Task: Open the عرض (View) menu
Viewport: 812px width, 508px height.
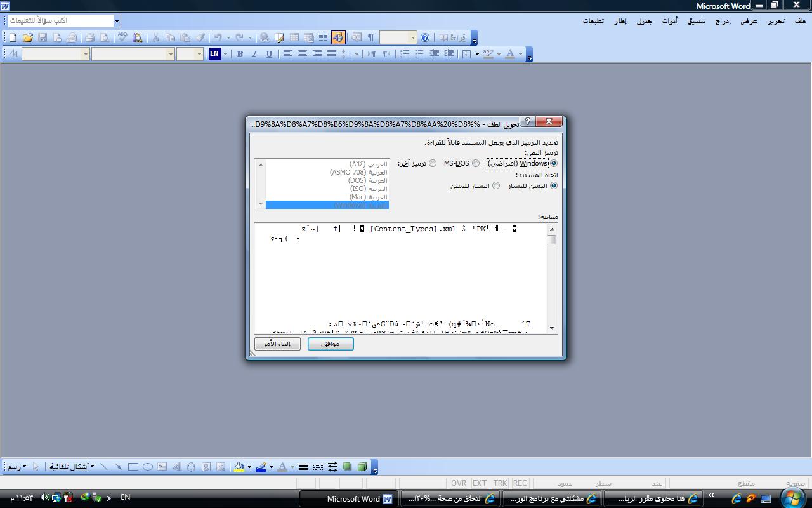Action: tap(749, 22)
